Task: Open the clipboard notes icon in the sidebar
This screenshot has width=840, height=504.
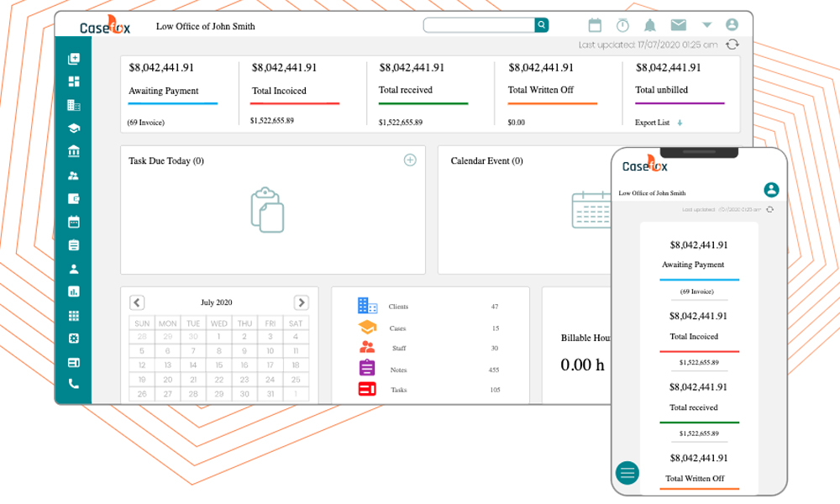Action: pos(74,245)
